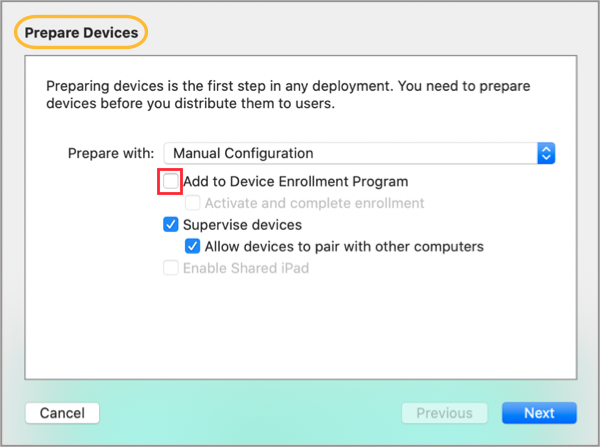Image resolution: width=600 pixels, height=447 pixels.
Task: Click the blue chevron arrows on the dropdown
Action: (x=546, y=153)
